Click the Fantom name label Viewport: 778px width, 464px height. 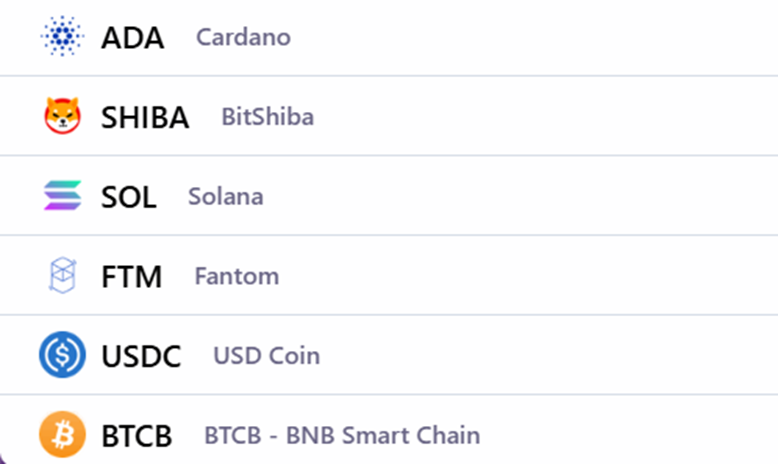pyautogui.click(x=237, y=276)
